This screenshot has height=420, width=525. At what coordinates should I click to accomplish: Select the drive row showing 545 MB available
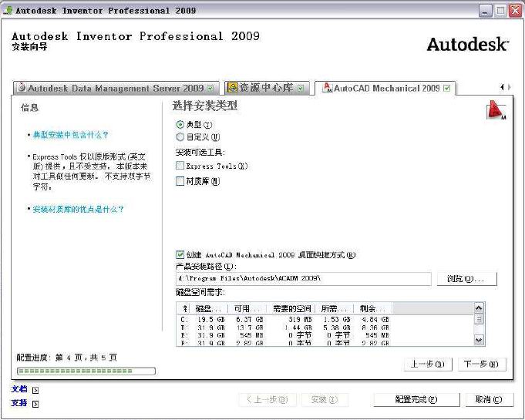284,335
